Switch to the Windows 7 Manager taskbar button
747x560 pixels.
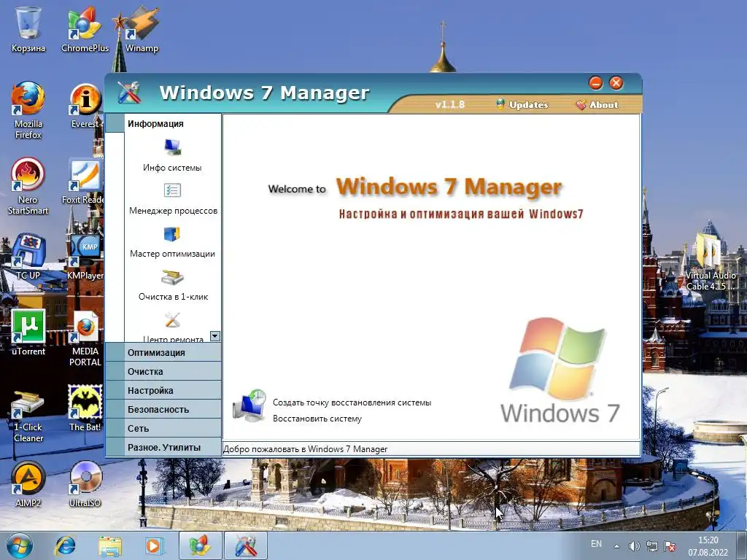coord(246,545)
